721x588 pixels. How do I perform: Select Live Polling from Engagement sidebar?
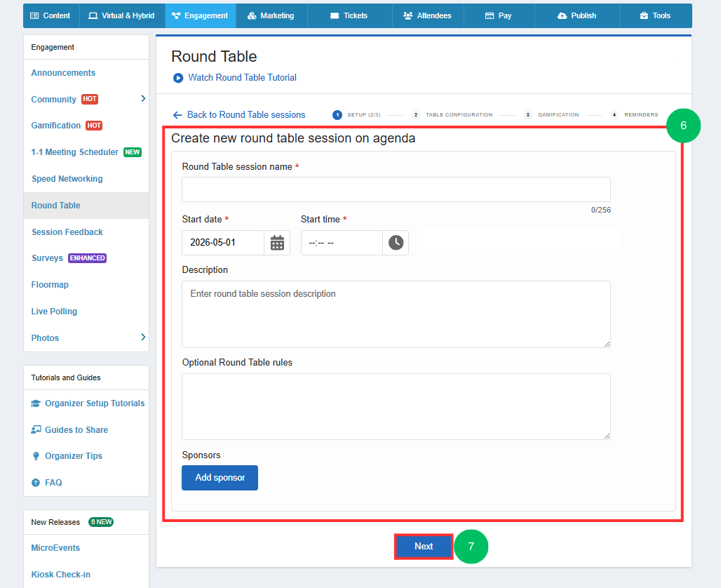click(54, 312)
